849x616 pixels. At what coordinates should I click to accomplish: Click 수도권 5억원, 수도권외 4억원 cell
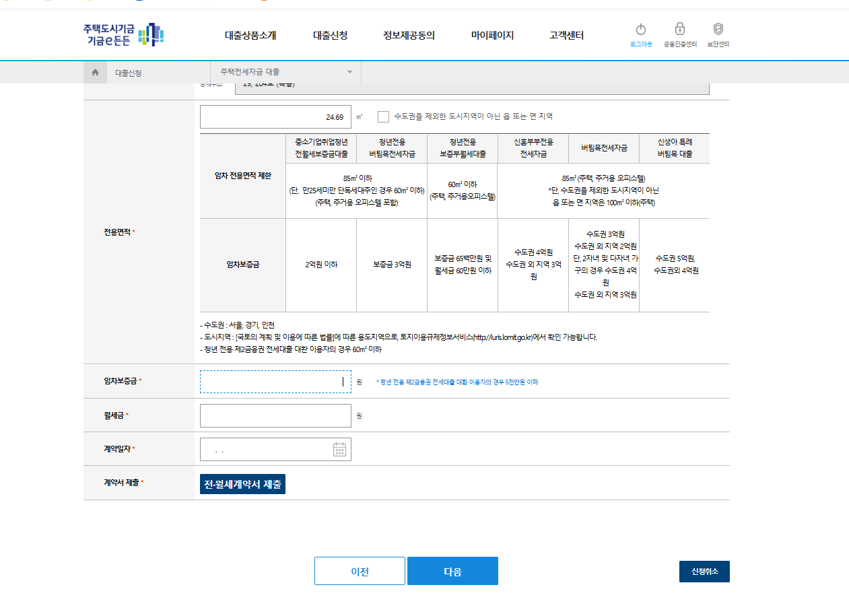tap(675, 265)
